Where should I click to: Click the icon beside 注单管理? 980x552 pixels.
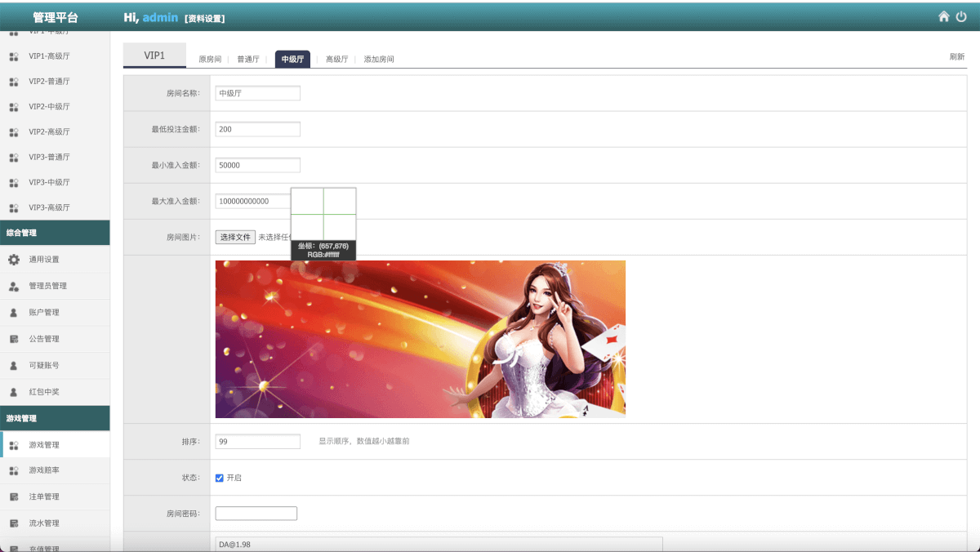14,497
